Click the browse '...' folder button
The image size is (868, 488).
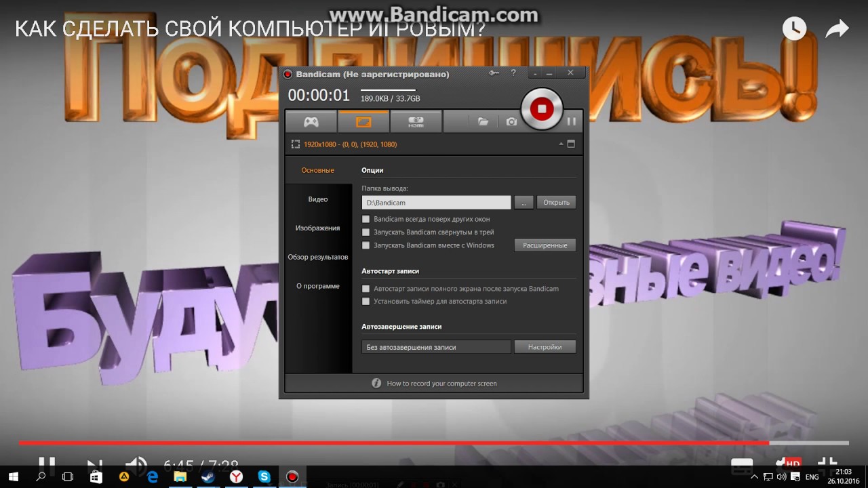(524, 202)
